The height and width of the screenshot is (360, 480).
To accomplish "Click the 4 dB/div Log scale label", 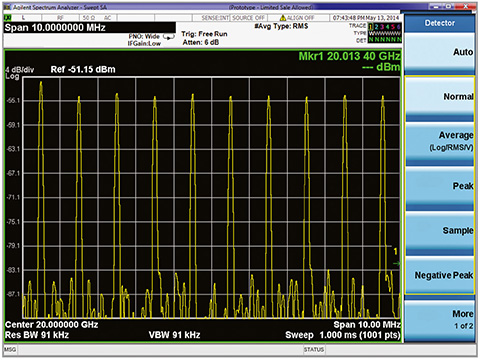I will click(x=19, y=73).
